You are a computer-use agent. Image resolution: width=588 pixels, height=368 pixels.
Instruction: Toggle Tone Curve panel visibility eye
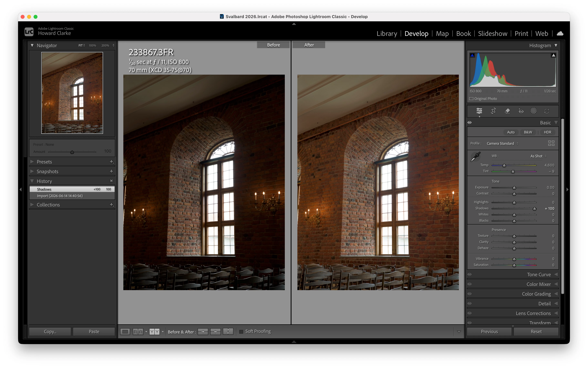pos(469,274)
